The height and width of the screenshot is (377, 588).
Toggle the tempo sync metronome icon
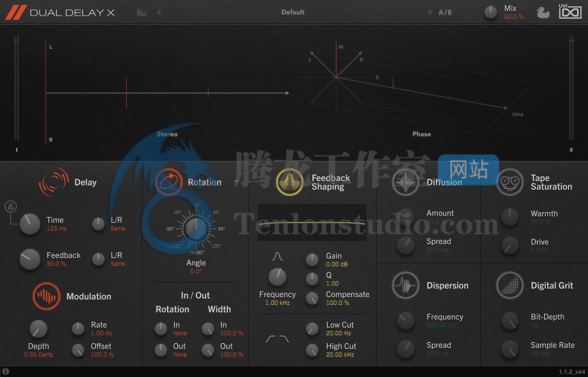[11, 206]
